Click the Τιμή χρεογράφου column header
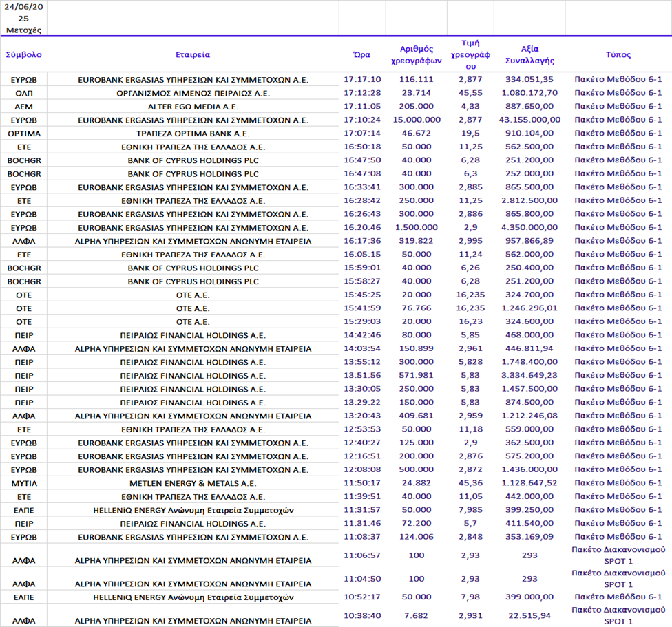This screenshot has height=627, width=672. pyautogui.click(x=470, y=55)
